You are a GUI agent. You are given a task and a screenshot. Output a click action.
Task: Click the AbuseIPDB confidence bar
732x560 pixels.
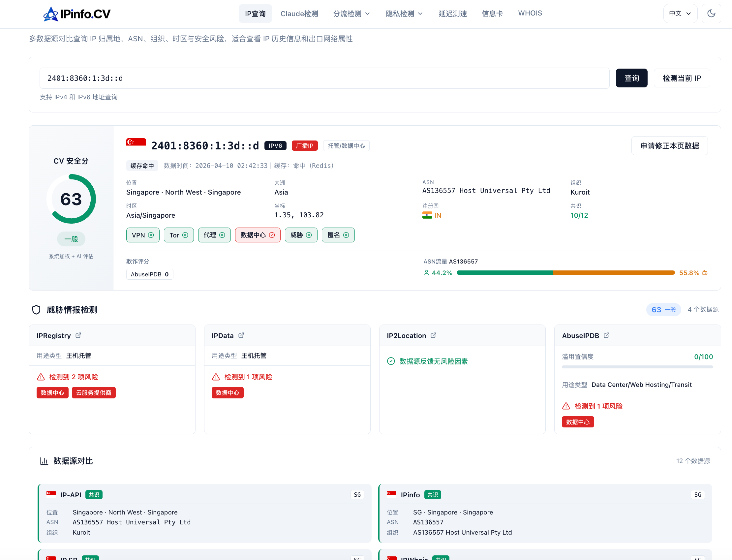(x=637, y=367)
